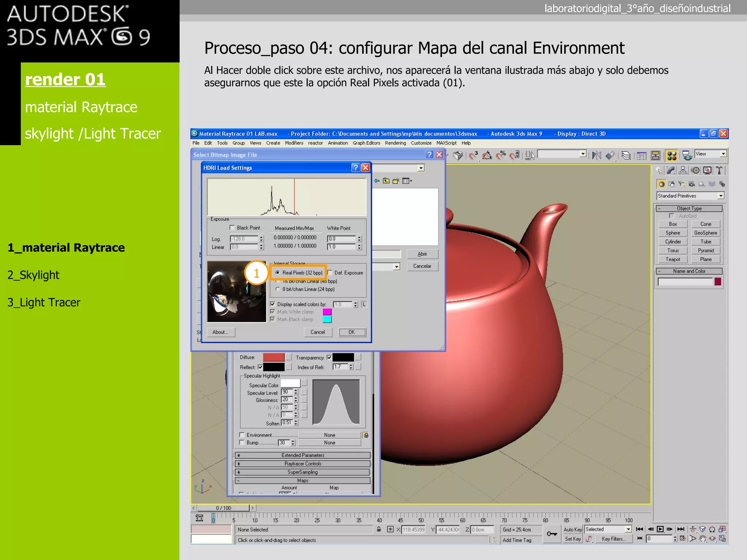Switch to the Display panel tab
The width and height of the screenshot is (747, 560).
(x=707, y=170)
